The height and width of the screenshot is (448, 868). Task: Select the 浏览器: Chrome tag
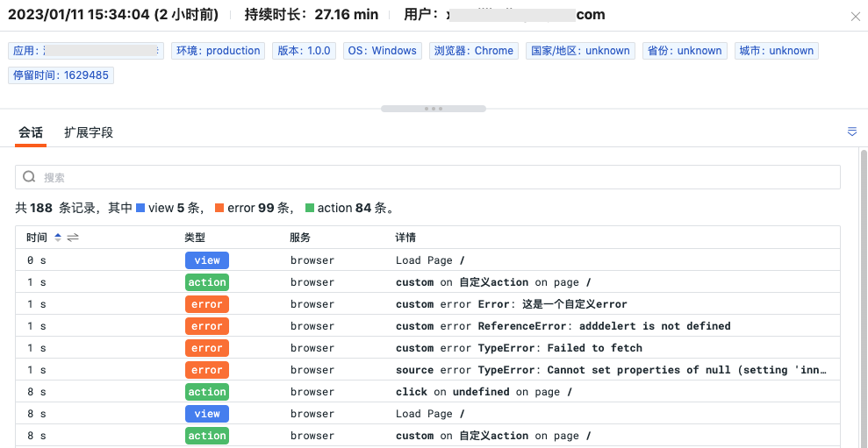(474, 51)
